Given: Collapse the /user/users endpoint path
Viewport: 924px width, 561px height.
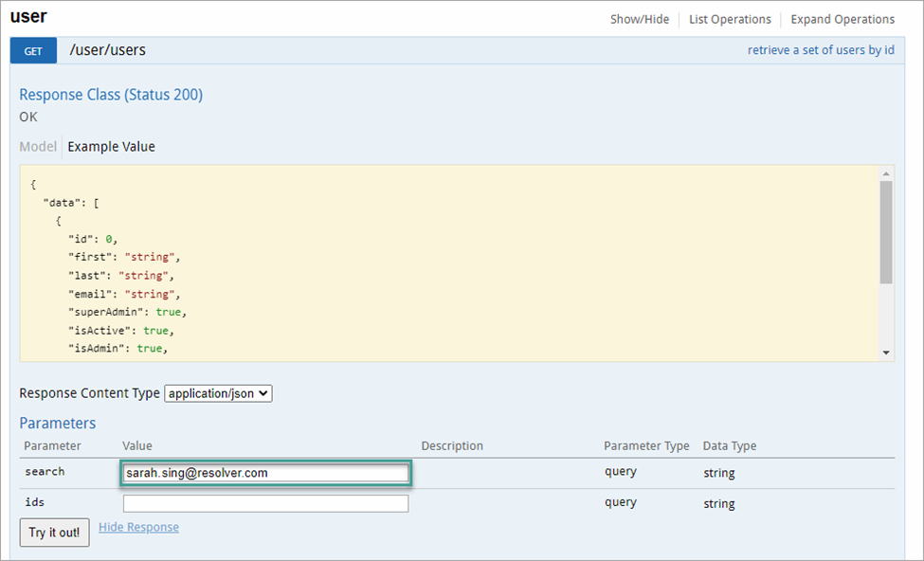Looking at the screenshot, I should tap(107, 50).
